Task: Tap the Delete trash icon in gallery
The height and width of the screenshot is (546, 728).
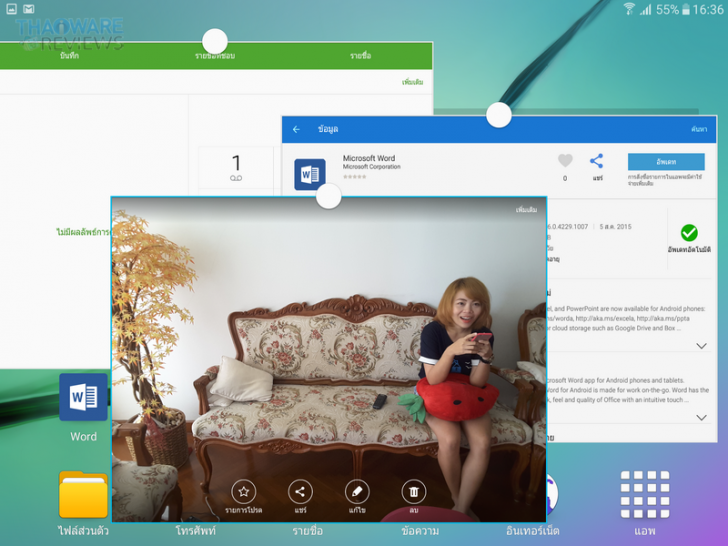Action: (413, 492)
